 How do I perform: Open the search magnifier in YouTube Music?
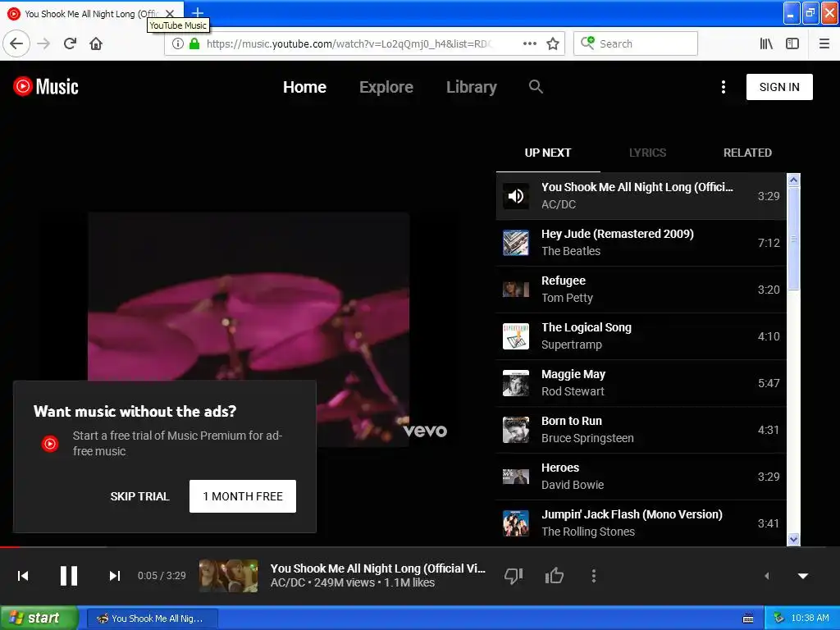[536, 86]
